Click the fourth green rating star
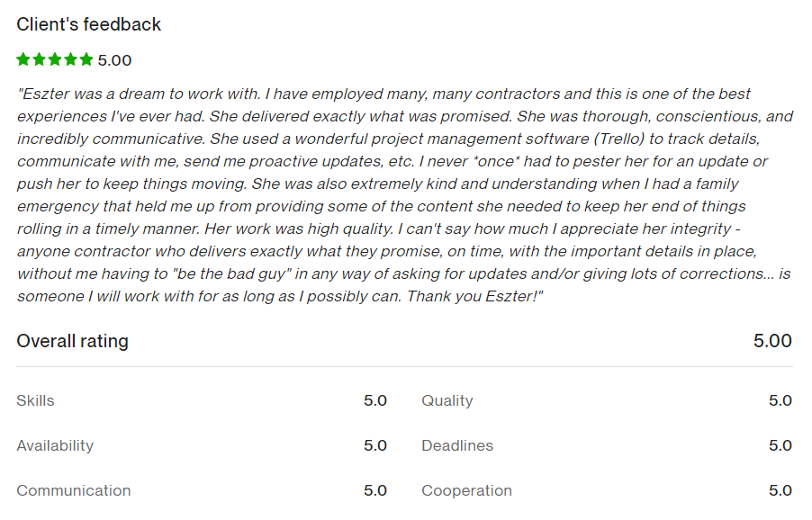This screenshot has width=812, height=520. (x=70, y=59)
